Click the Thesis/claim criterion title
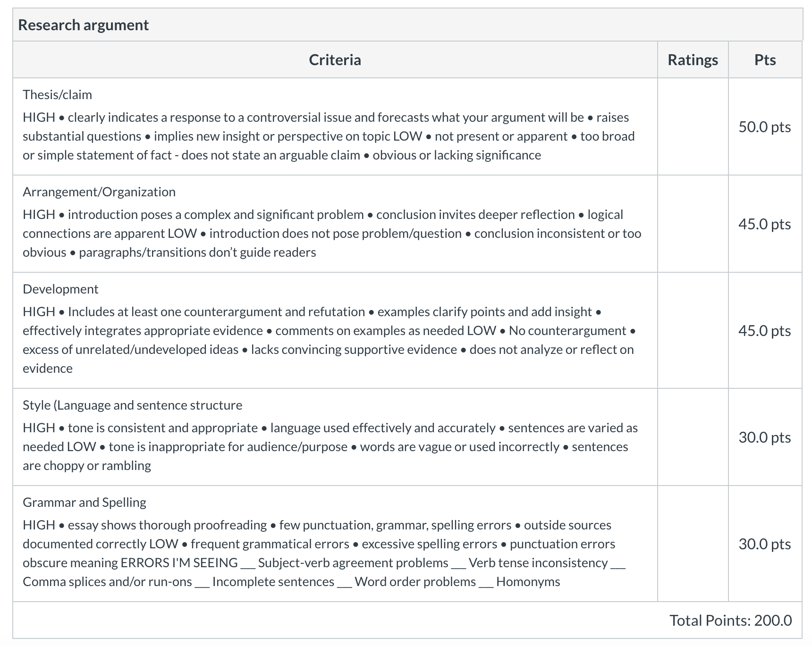812x646 pixels. 57,95
